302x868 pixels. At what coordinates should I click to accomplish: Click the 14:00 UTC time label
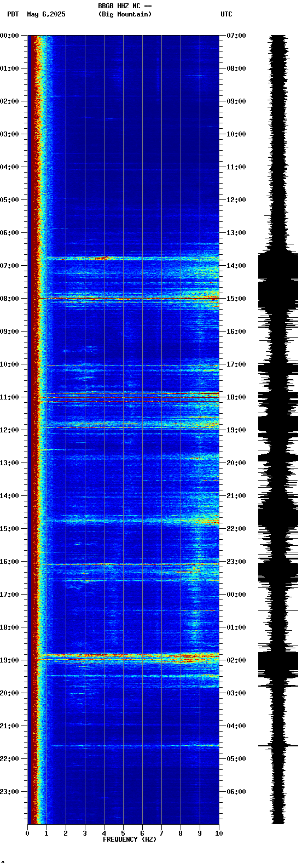(236, 266)
